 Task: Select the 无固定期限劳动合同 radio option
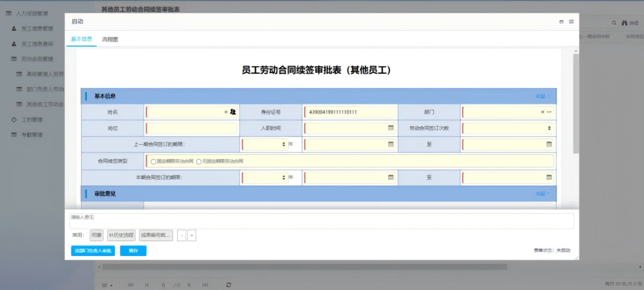[199, 161]
